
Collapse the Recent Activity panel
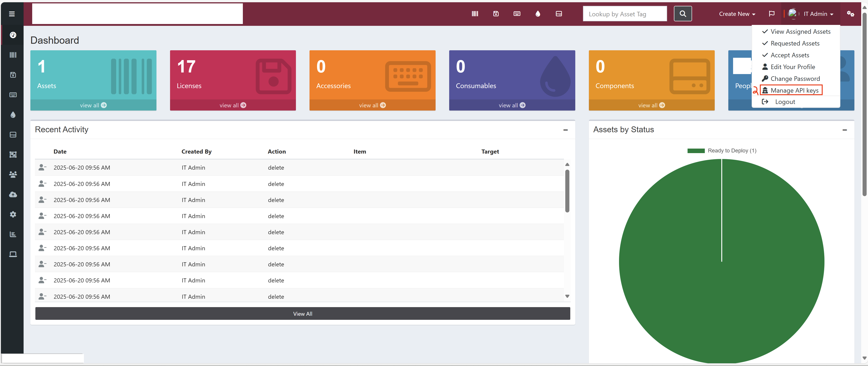(x=566, y=130)
